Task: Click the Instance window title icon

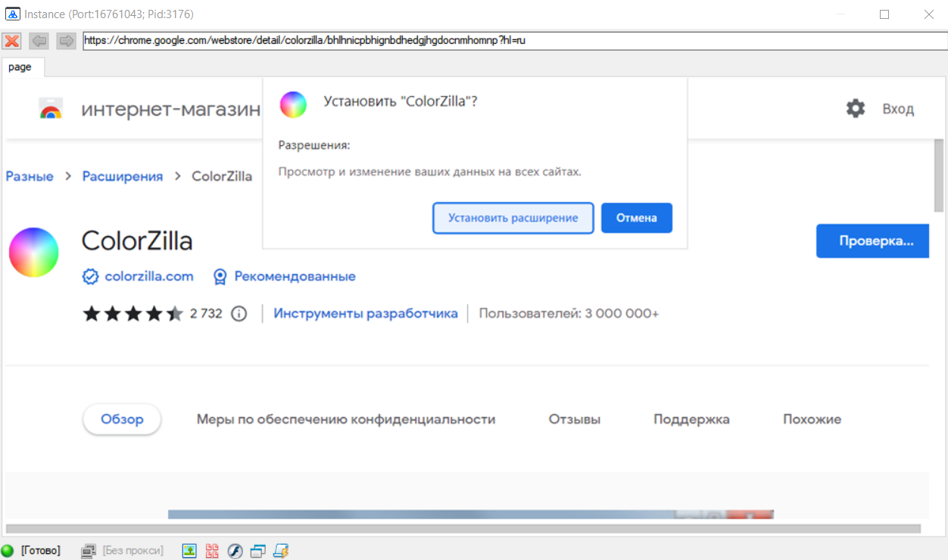Action: 13,14
